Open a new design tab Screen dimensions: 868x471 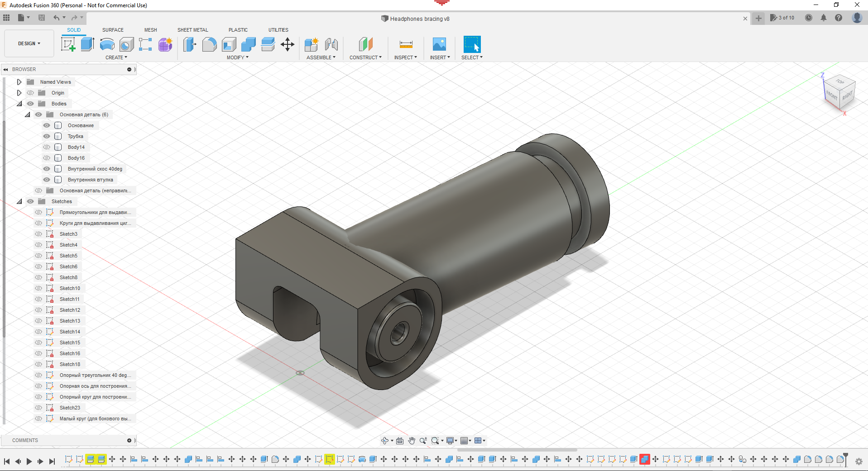click(758, 19)
